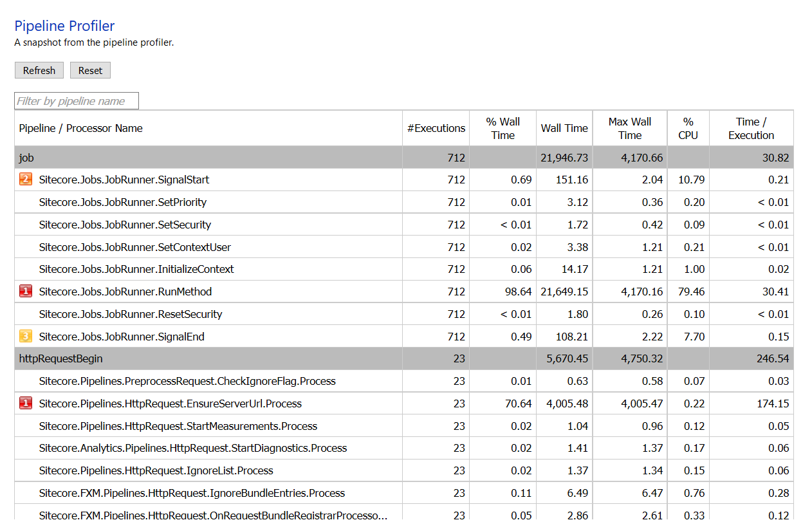Click the Pipeline Profiler page title

[64, 26]
